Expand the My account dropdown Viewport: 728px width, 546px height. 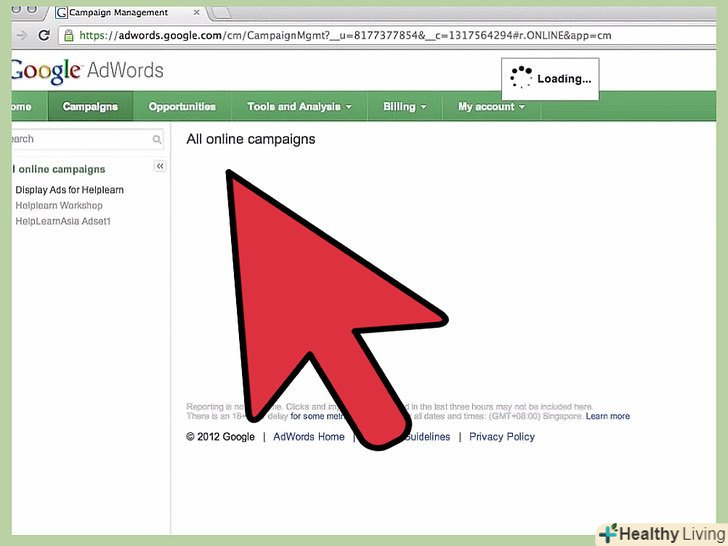pos(491,106)
